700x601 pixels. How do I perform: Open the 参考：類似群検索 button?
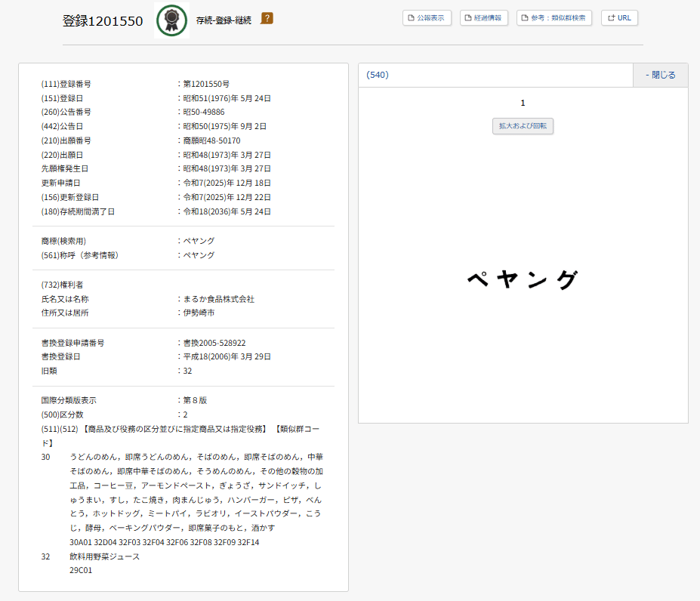[554, 18]
